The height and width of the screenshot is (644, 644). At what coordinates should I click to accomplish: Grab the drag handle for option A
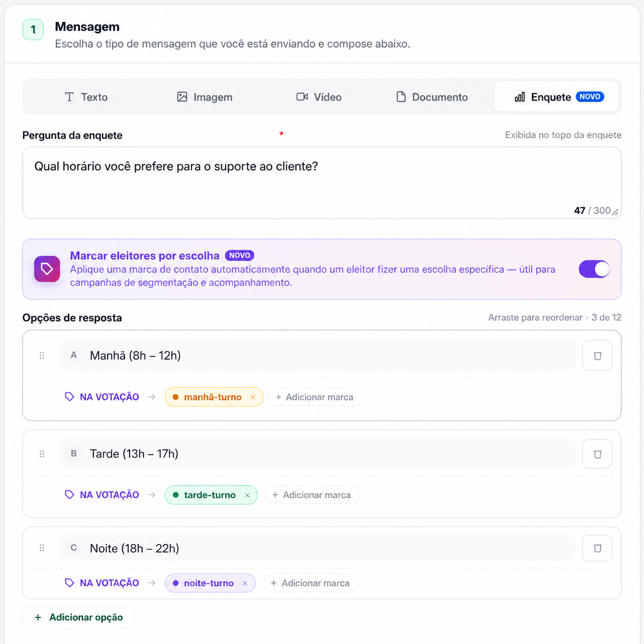point(42,356)
